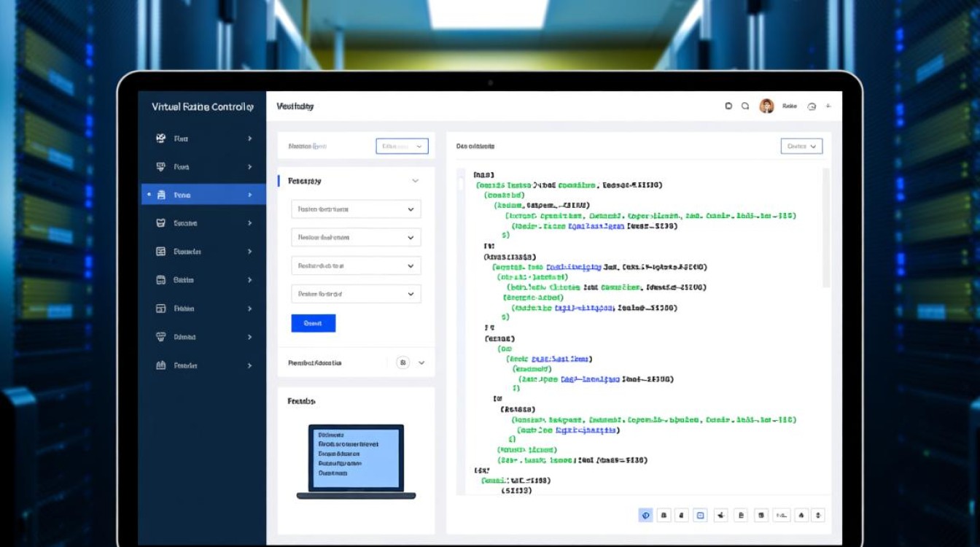Open the blue-bordered dropdown in the top-left filter card
This screenshot has width=980, height=547.
[402, 146]
